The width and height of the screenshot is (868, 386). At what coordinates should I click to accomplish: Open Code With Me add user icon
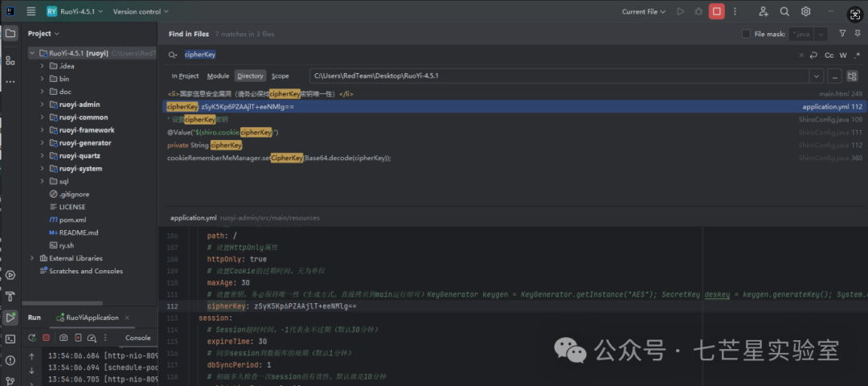pyautogui.click(x=764, y=11)
